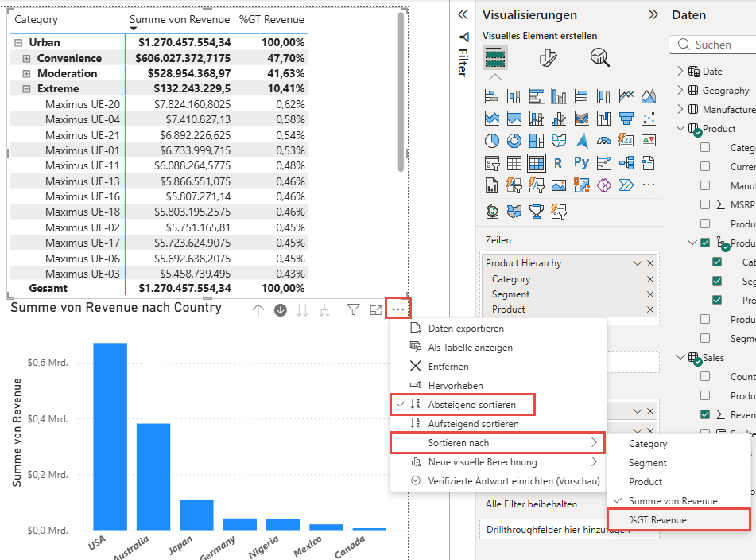Select the slicer visual icon

point(491,164)
